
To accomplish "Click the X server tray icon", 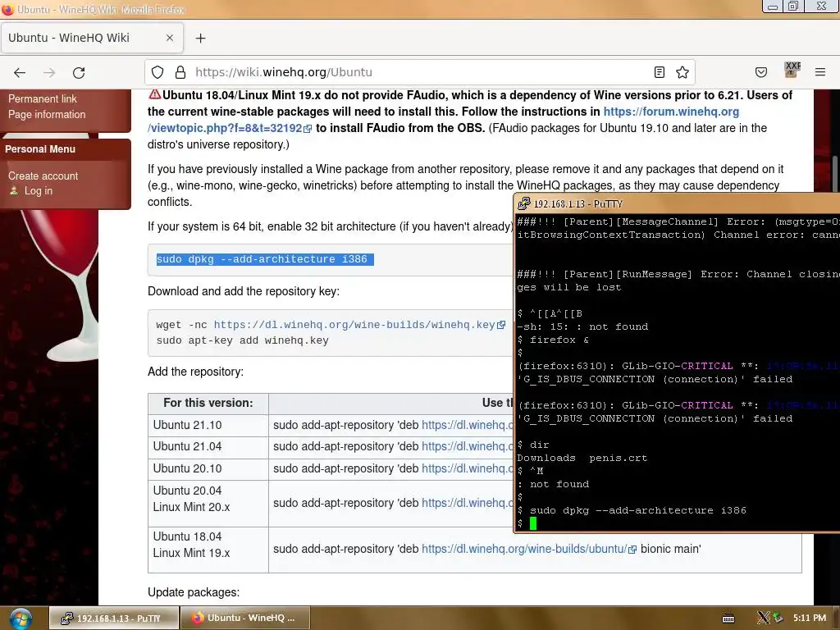I will coord(764,618).
